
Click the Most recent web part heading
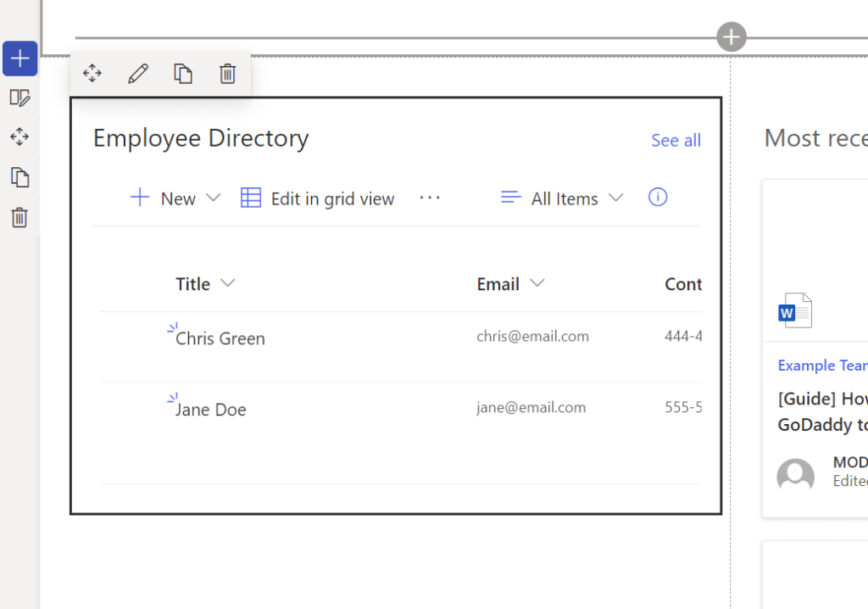(816, 138)
